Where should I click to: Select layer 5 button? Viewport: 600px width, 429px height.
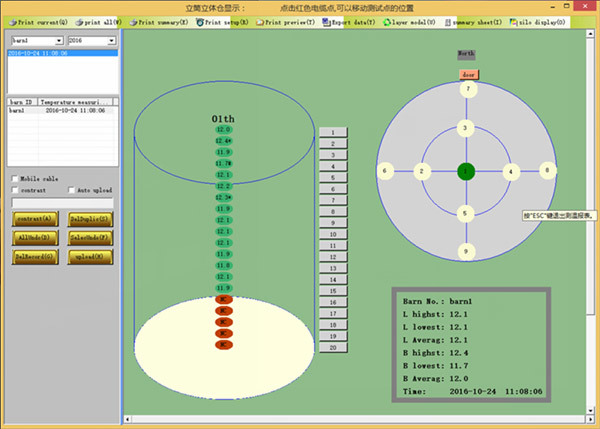tap(333, 178)
